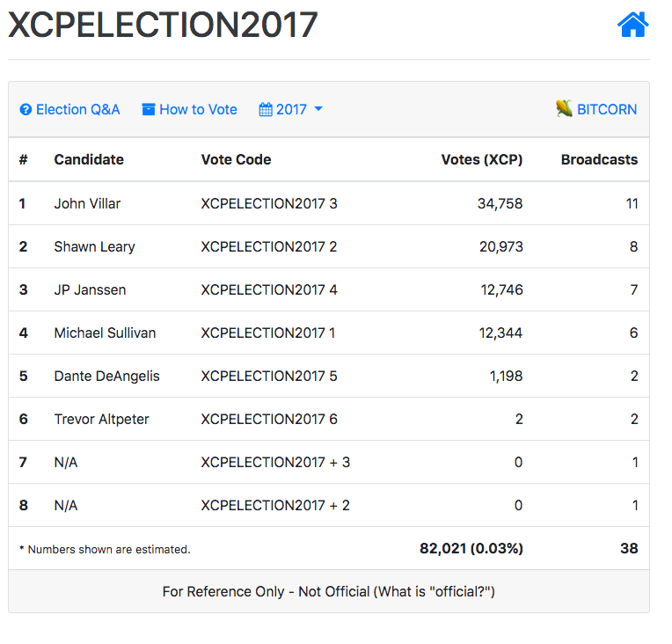Click the calendar icon beside 2017
Viewport: 672px width, 644px height.
(x=266, y=110)
